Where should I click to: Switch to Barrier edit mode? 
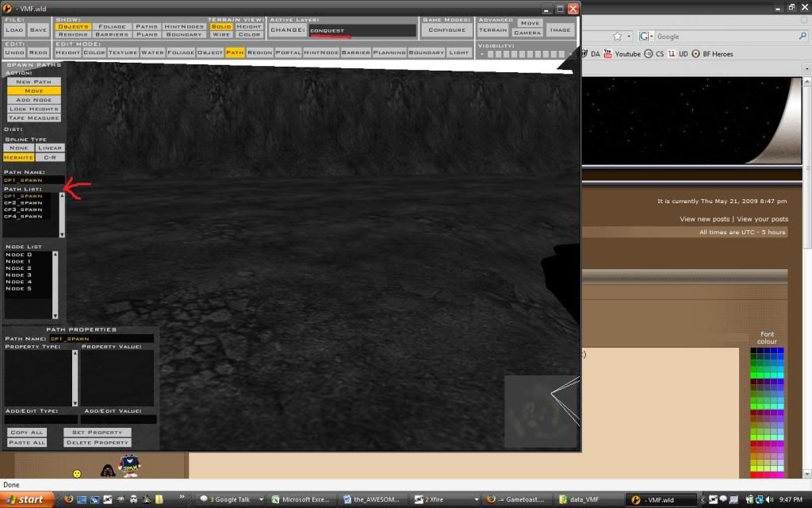coord(356,52)
